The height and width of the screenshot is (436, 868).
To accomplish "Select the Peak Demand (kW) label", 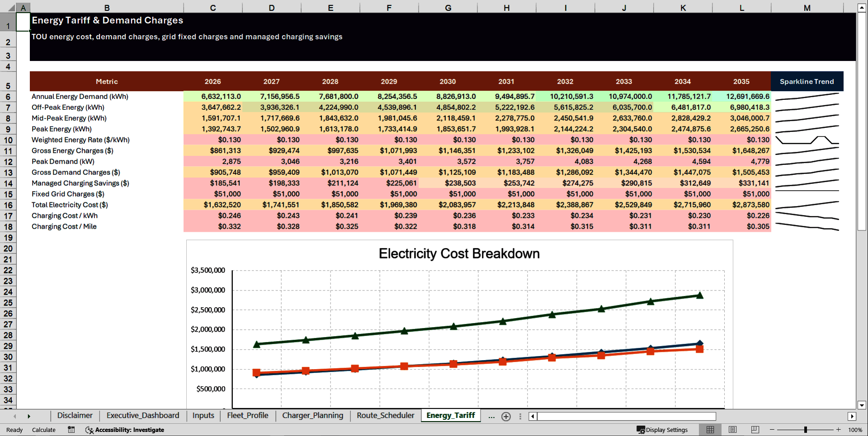I will 63,162.
